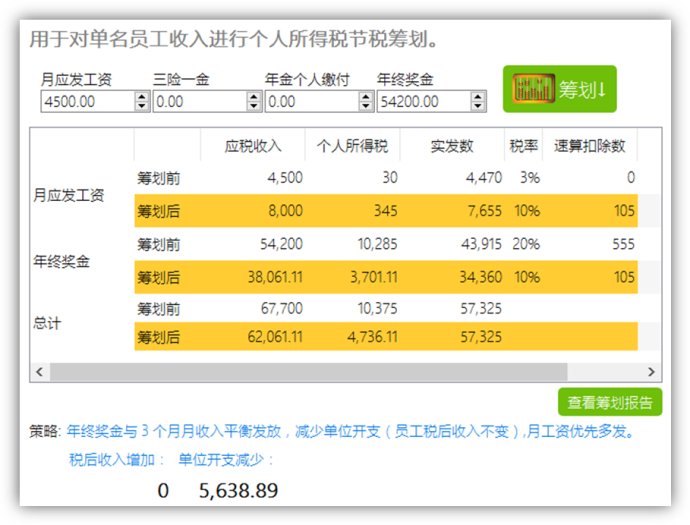The height and width of the screenshot is (525, 690).
Task: Increase 月应发工资 with up spinner arrow
Action: [142, 97]
